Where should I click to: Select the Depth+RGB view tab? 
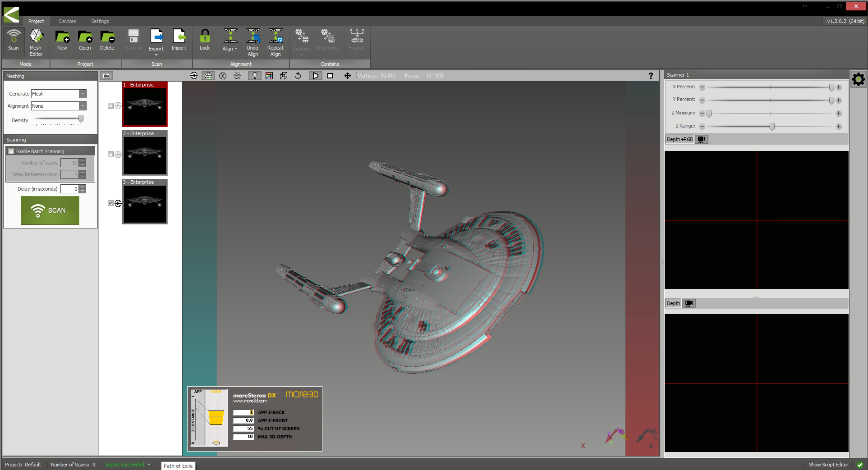click(x=680, y=139)
